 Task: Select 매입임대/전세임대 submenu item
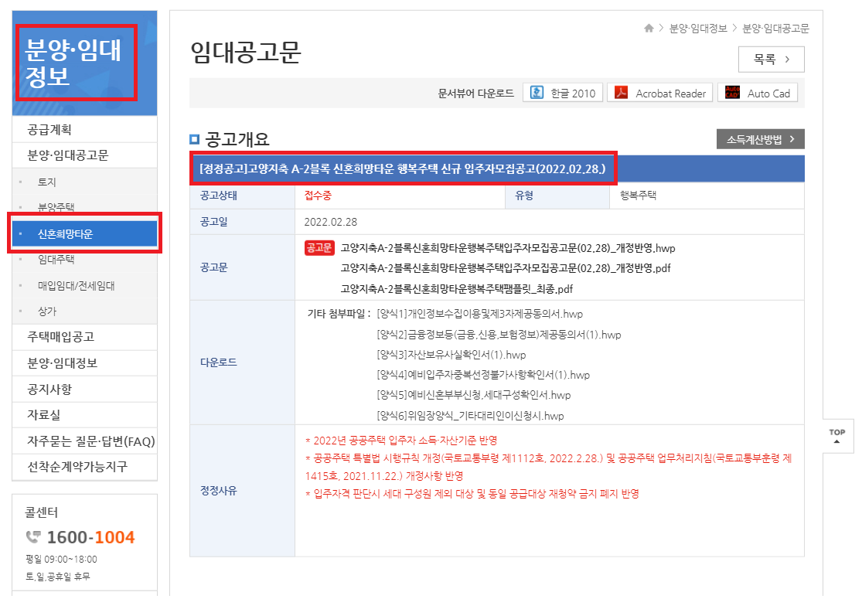click(85, 285)
